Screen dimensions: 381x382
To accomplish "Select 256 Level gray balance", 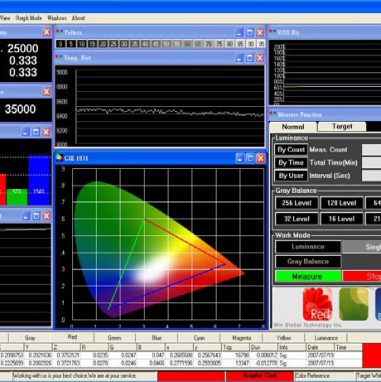I will point(296,203).
